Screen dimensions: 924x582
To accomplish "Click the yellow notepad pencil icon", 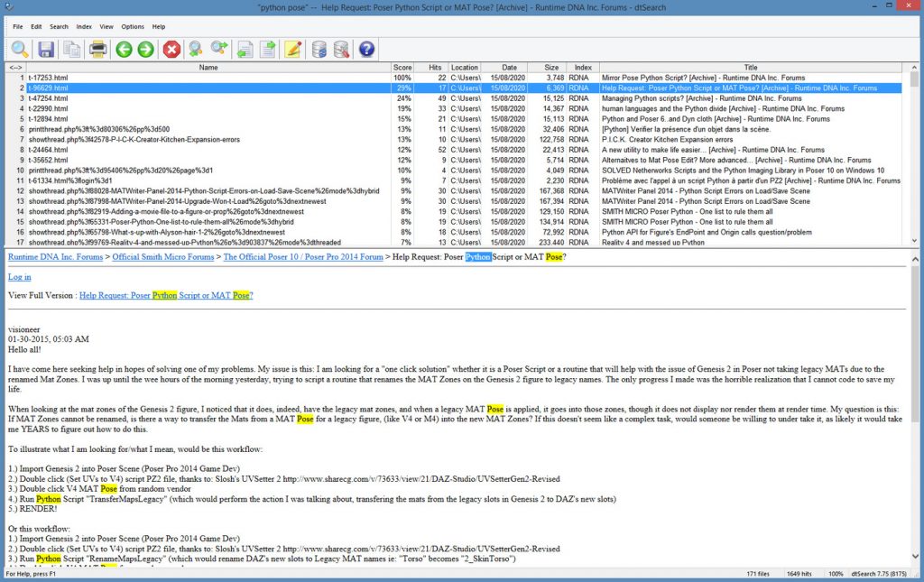I will 293,49.
